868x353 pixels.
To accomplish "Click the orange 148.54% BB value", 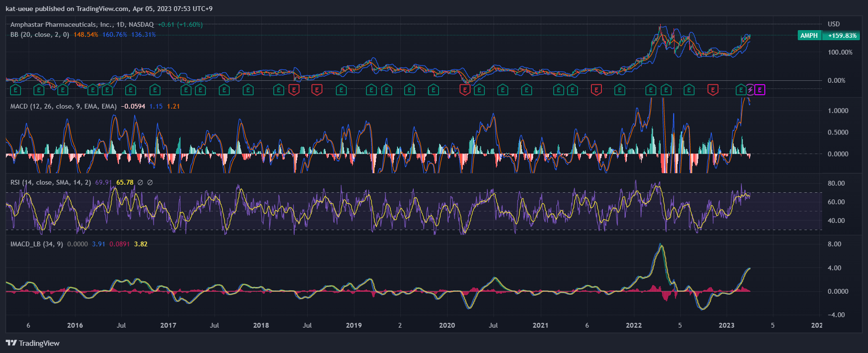I will click(86, 34).
